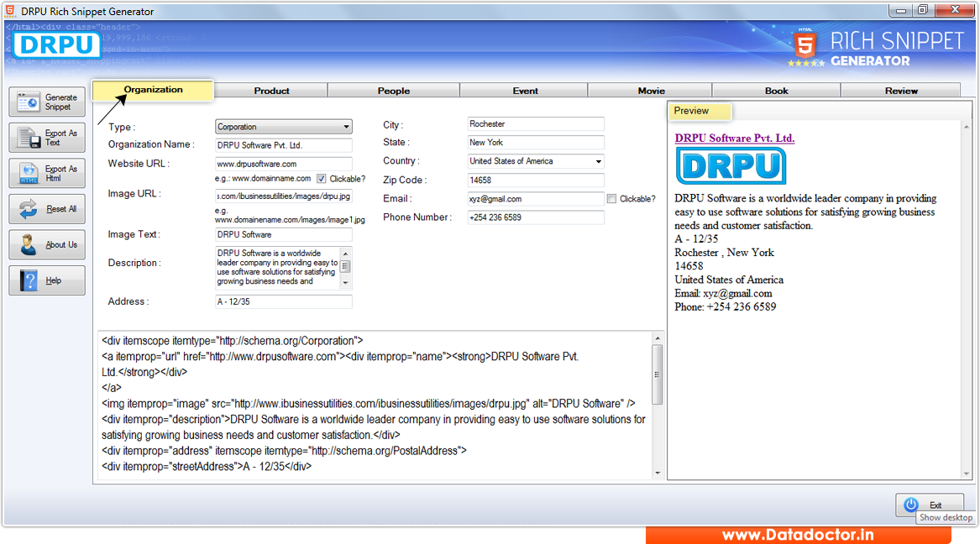The height and width of the screenshot is (544, 980).
Task: Click the 'United States of America' preview text
Action: pyautogui.click(x=729, y=280)
